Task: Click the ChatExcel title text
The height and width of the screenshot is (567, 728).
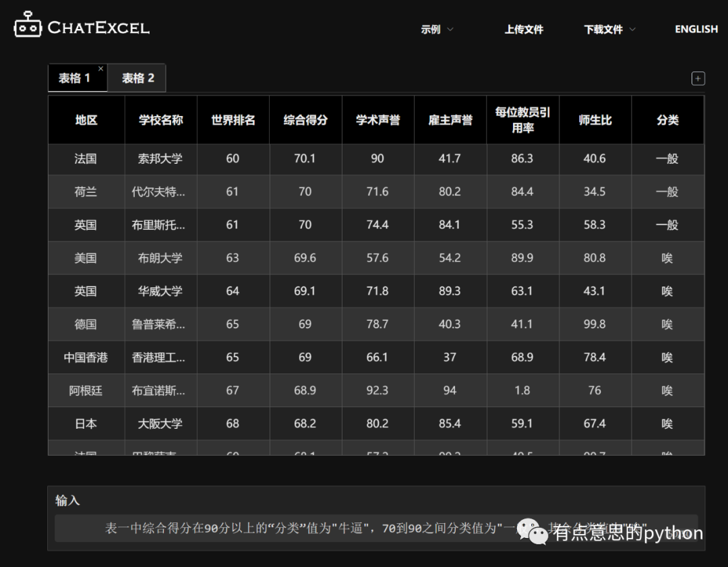Action: pos(98,28)
